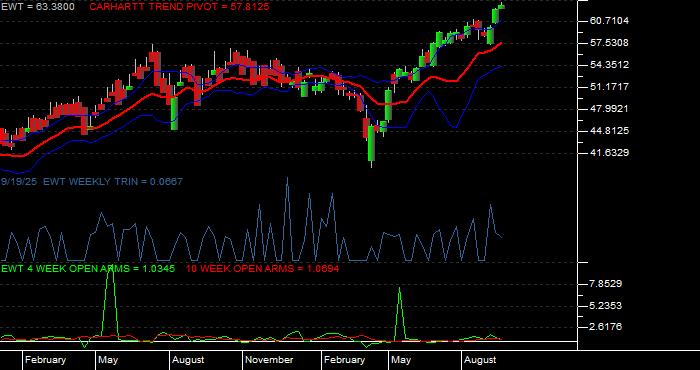Click the second May time axis label
The height and width of the screenshot is (370, 700).
point(401,360)
